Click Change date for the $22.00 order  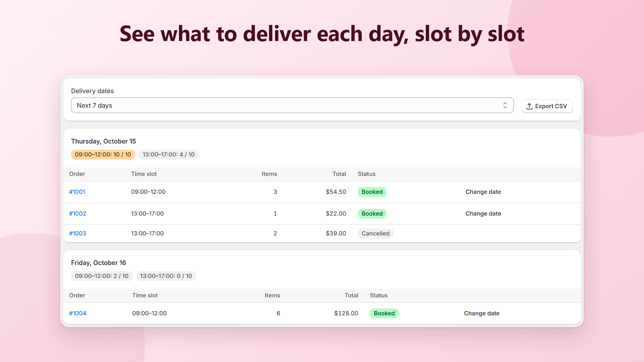point(483,214)
